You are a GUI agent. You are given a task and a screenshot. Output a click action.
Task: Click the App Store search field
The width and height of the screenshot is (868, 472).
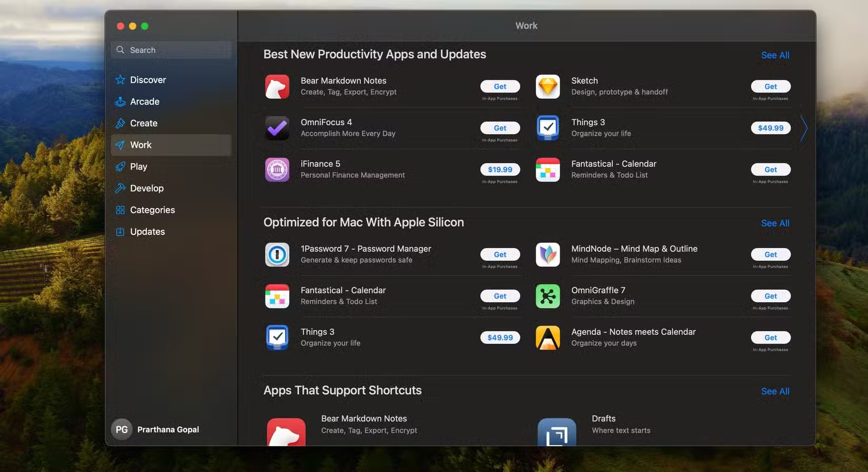(171, 50)
